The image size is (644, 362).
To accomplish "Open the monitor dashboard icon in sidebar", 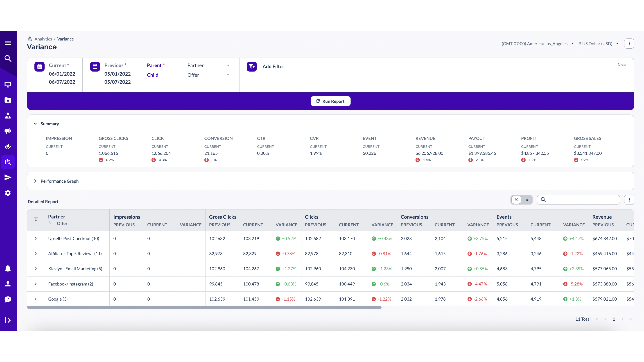I will coord(8,84).
